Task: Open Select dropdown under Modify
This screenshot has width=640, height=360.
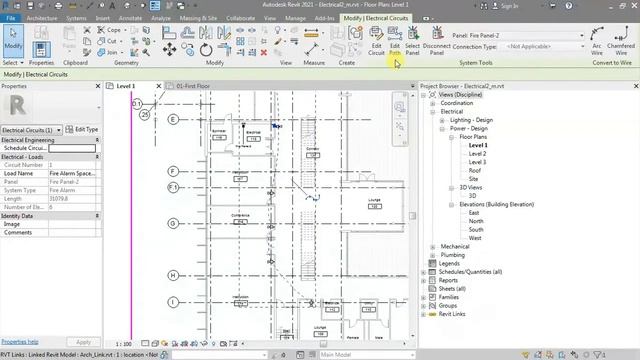Action: click(13, 62)
